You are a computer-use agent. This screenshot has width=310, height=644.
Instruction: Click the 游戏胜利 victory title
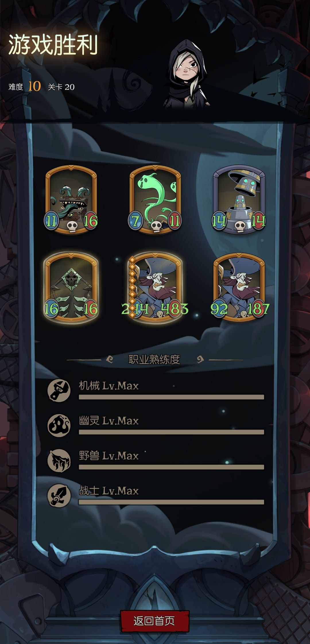pyautogui.click(x=53, y=45)
